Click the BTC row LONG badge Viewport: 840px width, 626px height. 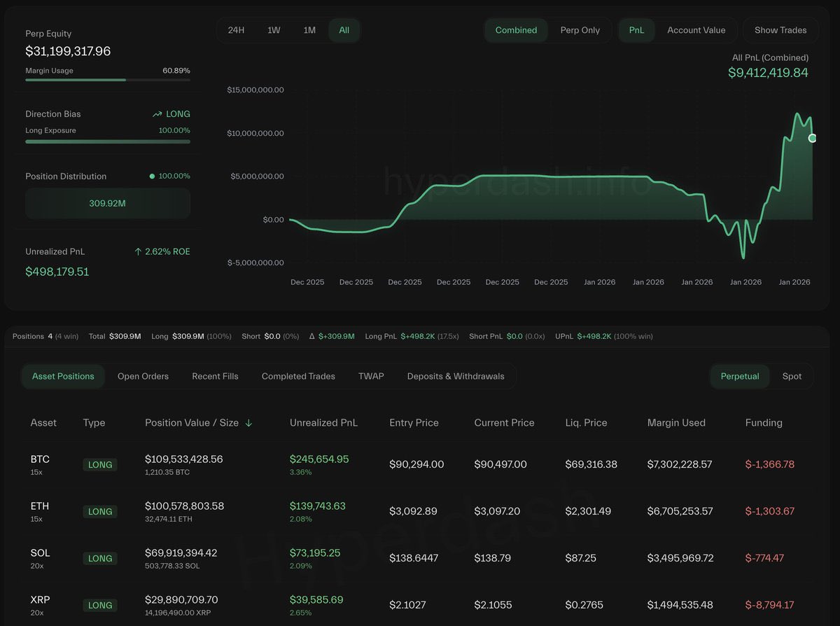(100, 465)
